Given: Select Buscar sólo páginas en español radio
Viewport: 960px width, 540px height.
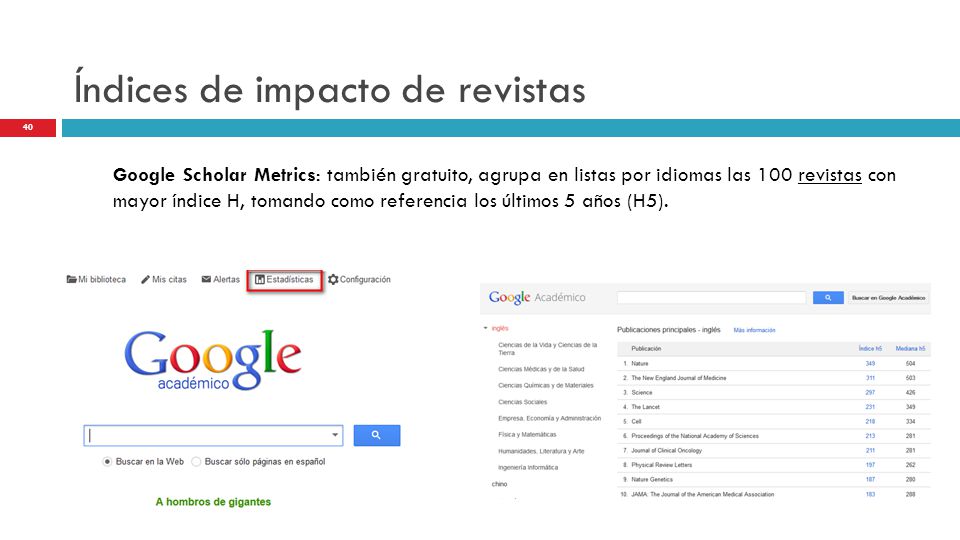Looking at the screenshot, I should tap(196, 462).
